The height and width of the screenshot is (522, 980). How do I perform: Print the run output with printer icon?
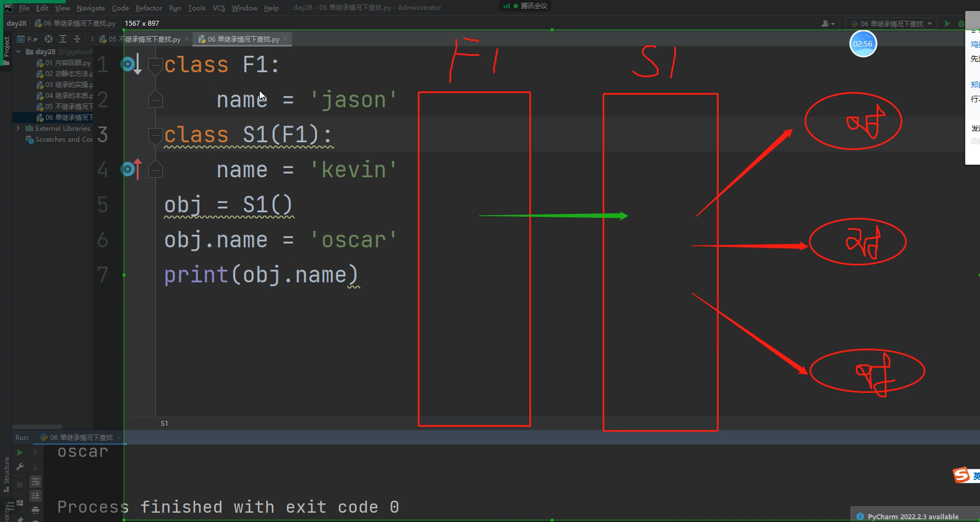click(x=36, y=510)
